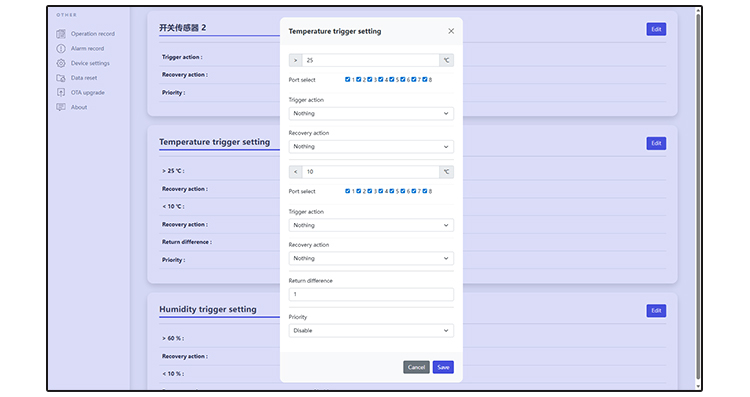Viewport: 750px width, 397px height.
Task: Click the '>' prefix on upper threshold
Action: [x=296, y=60]
